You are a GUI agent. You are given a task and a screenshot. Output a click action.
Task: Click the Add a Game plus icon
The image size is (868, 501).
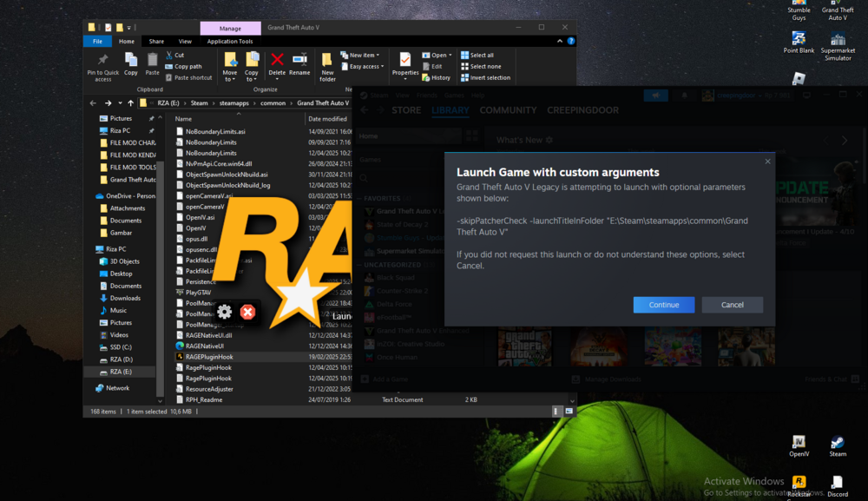coord(365,379)
